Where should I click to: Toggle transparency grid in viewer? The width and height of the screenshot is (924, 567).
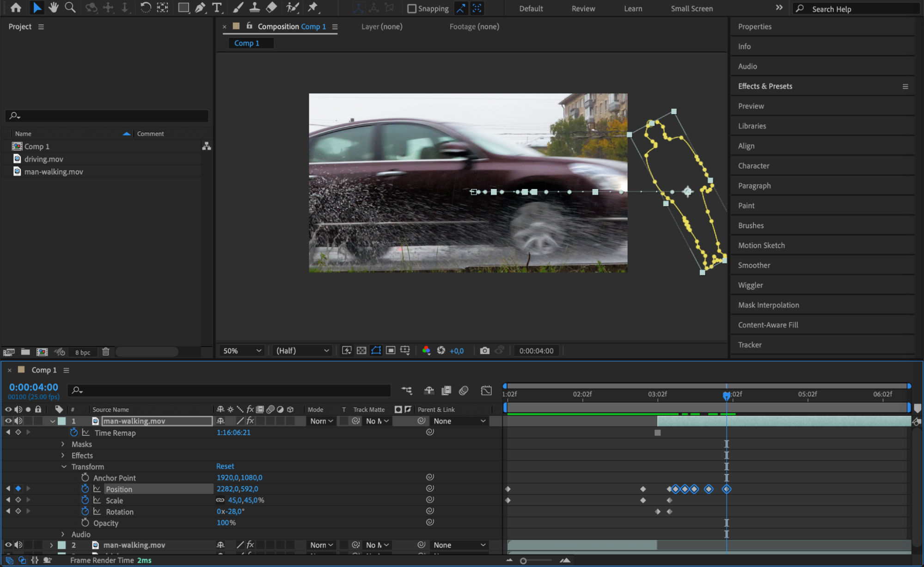click(x=361, y=351)
